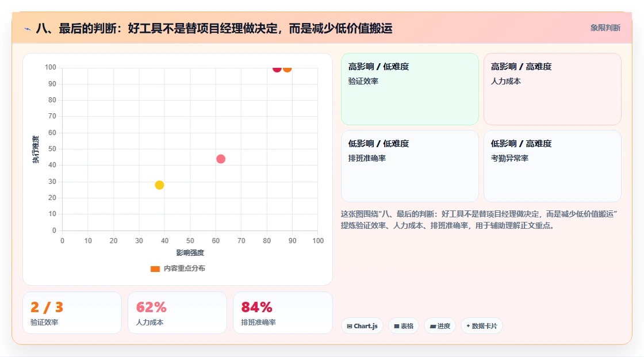Click the yellow scatter point
644x357 pixels.
click(x=159, y=185)
